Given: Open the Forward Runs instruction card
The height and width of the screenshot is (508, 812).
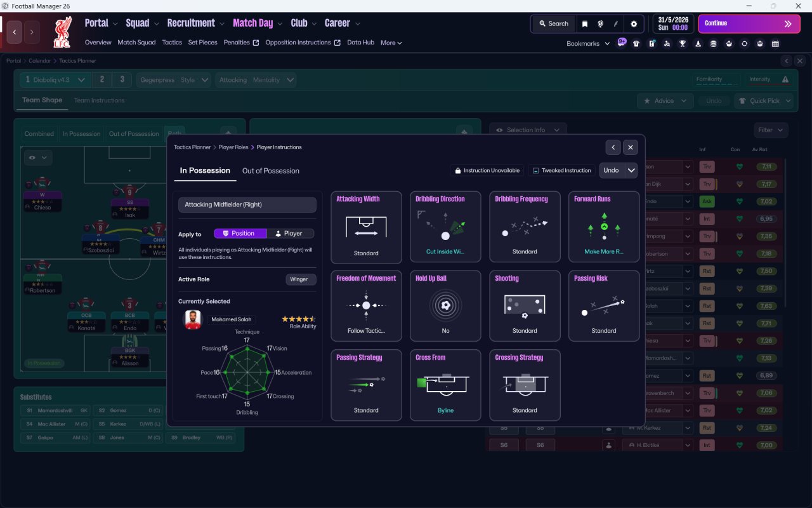Looking at the screenshot, I should (604, 227).
